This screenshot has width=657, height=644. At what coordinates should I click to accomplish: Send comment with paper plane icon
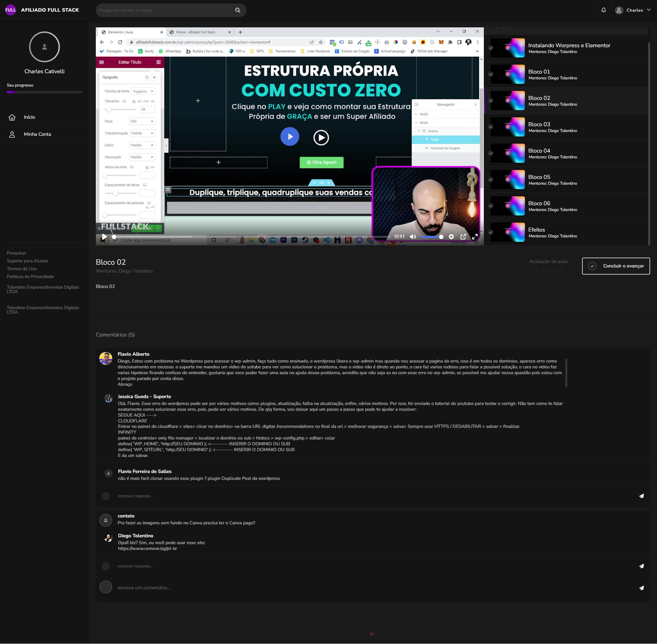tap(642, 588)
